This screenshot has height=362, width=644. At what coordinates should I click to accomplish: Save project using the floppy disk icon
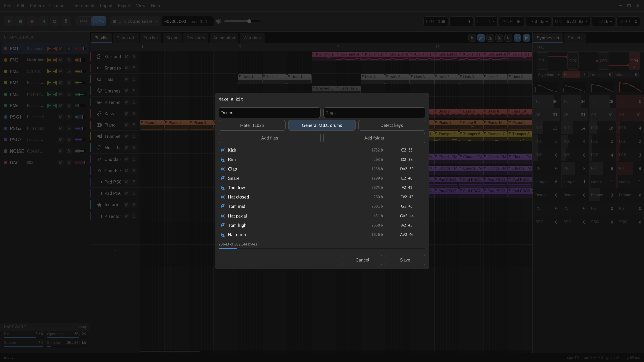pyautogui.click(x=629, y=6)
